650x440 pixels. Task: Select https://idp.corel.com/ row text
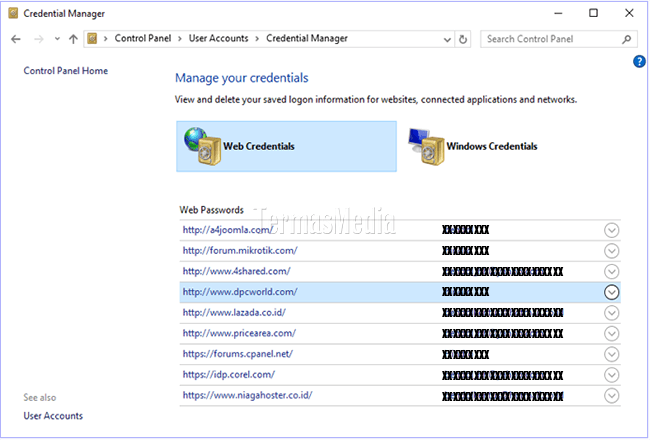coord(229,374)
